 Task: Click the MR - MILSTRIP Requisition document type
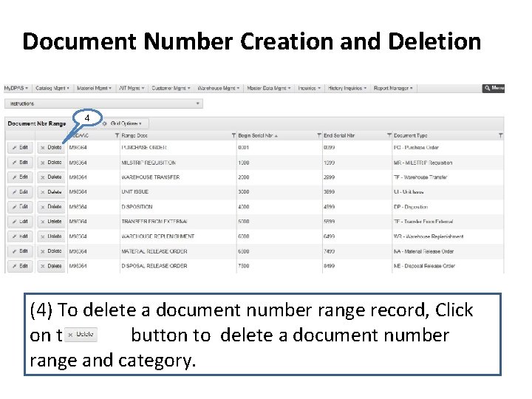pyautogui.click(x=423, y=163)
